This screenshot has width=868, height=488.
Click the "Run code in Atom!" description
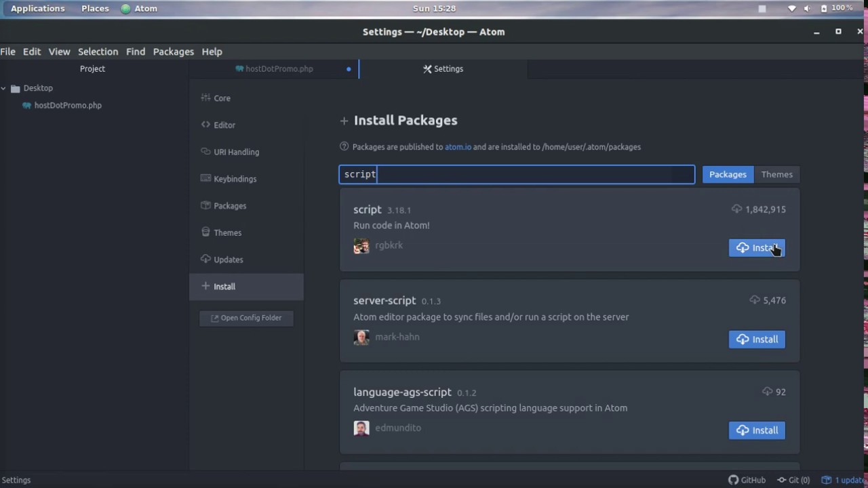pyautogui.click(x=391, y=225)
